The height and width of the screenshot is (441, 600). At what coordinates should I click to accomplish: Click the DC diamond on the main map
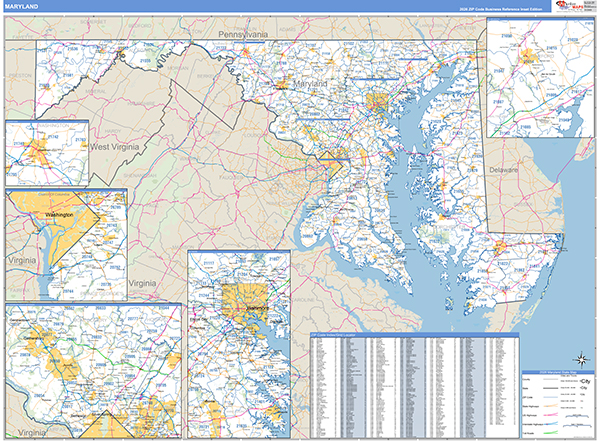pos(331,165)
